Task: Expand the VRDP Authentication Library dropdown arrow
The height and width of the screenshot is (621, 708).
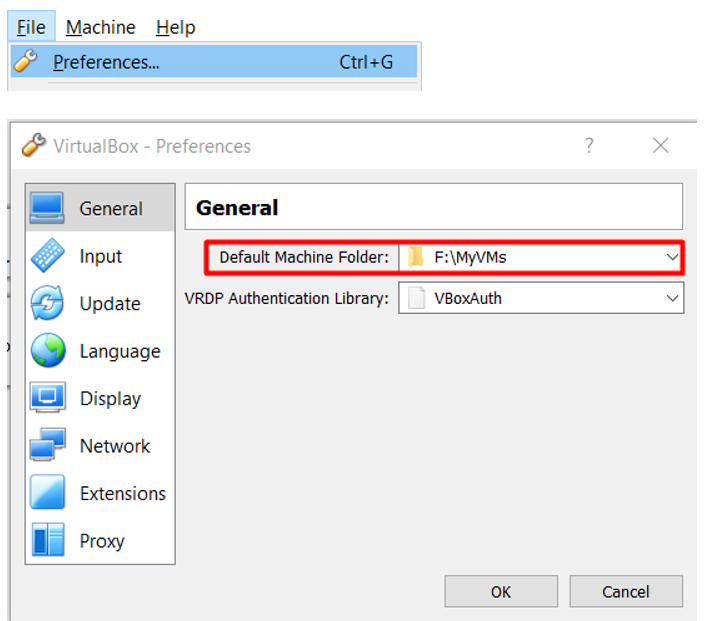Action: [672, 299]
